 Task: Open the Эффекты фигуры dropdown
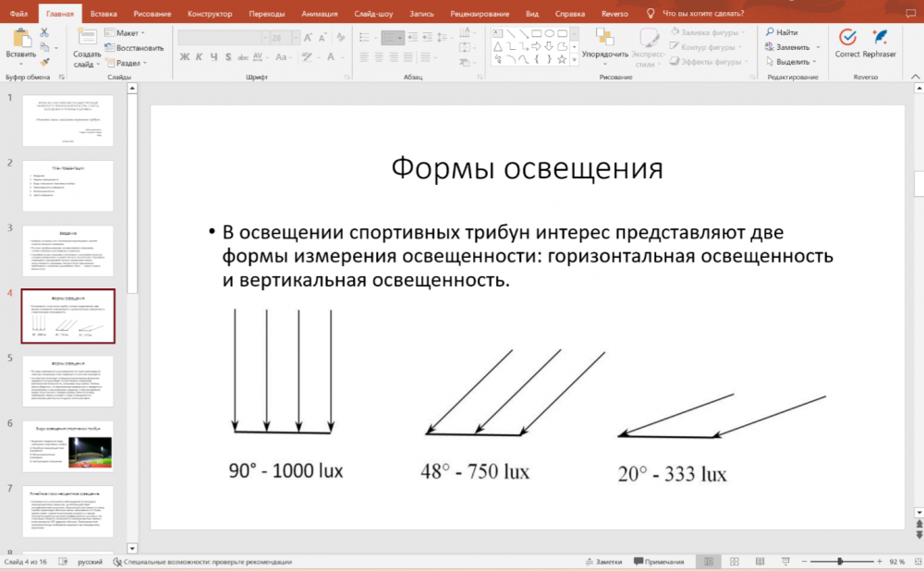click(x=709, y=61)
